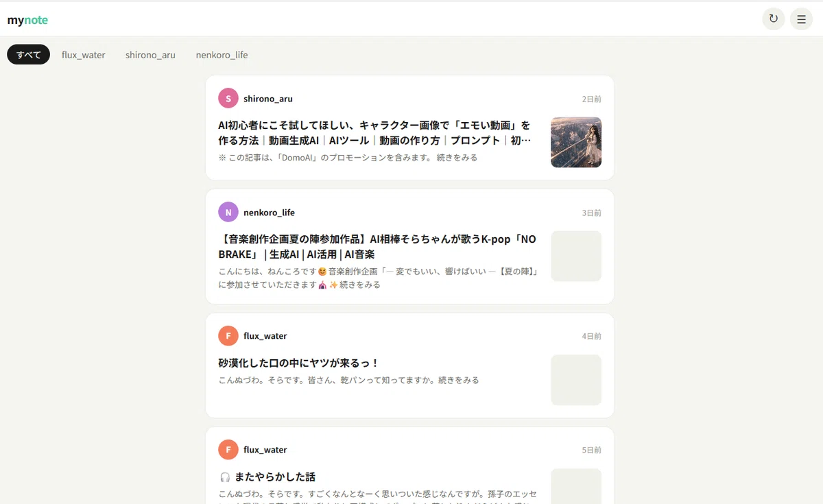Screen dimensions: 823x504
Task: Click the purple N avatar of nenkoro_life
Action: 228,213
